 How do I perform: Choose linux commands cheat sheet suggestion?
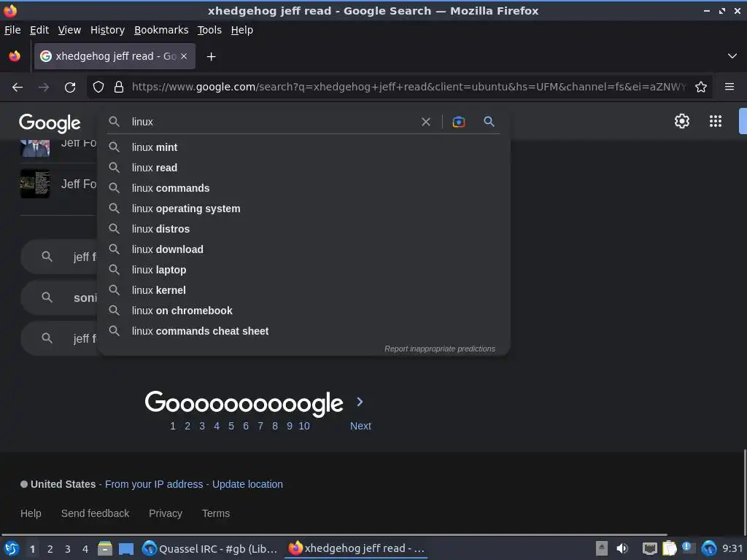[303, 332]
